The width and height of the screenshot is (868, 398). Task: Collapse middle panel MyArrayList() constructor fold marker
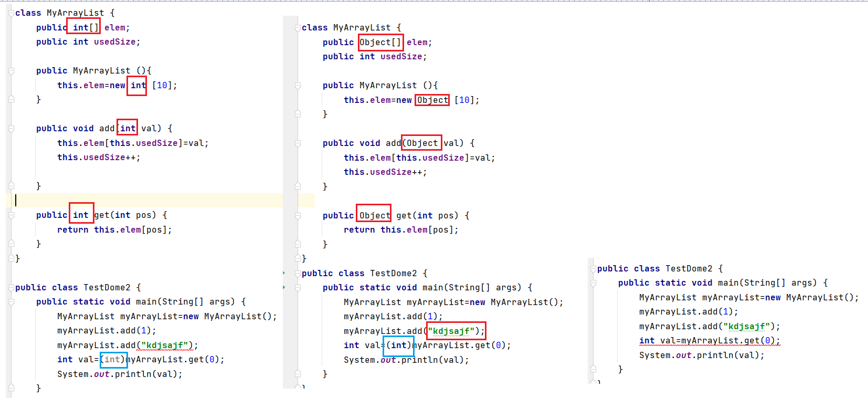point(298,86)
